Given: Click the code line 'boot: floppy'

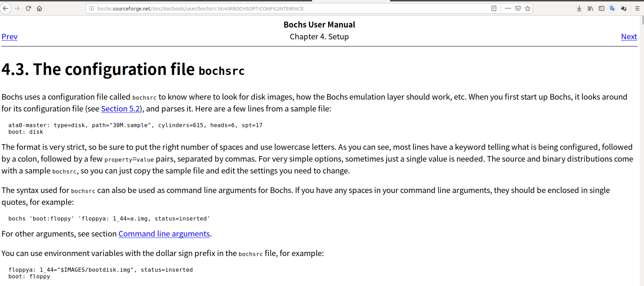Looking at the screenshot, I should click(x=29, y=276).
